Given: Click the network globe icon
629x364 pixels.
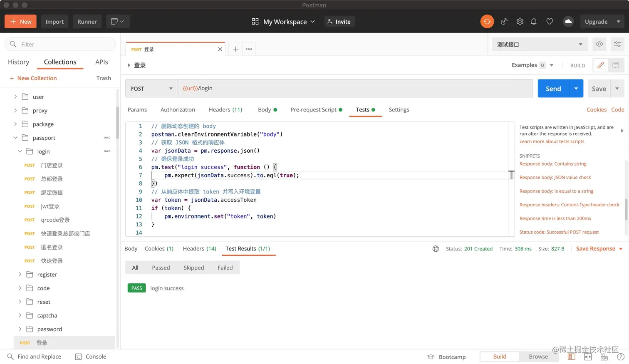Looking at the screenshot, I should point(436,249).
